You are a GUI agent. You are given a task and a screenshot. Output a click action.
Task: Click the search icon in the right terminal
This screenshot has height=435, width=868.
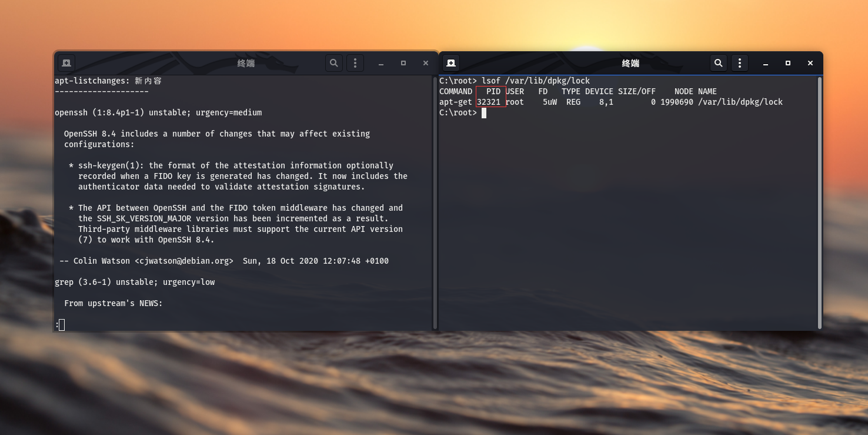[x=718, y=63]
